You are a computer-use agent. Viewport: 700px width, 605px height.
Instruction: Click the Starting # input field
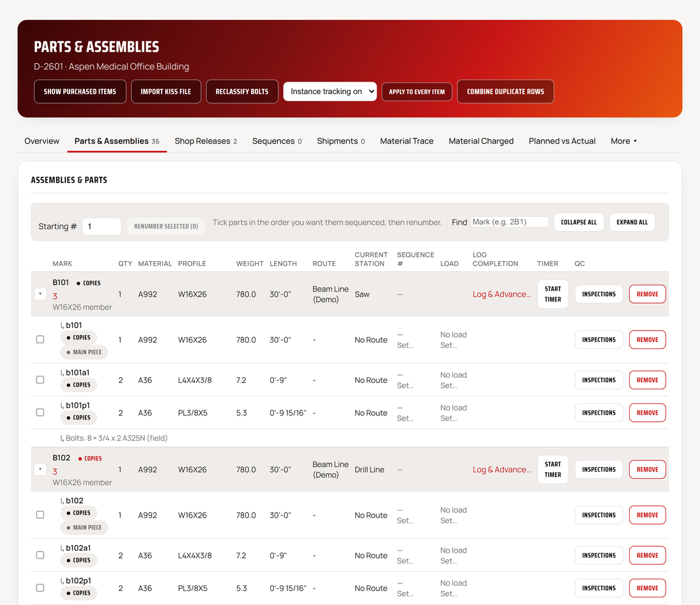point(102,226)
